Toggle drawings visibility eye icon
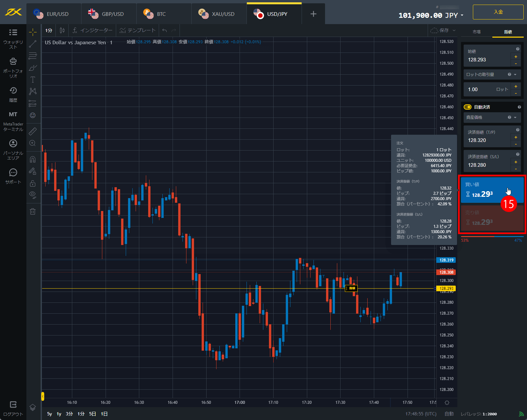This screenshot has width=527, height=420. [33, 194]
